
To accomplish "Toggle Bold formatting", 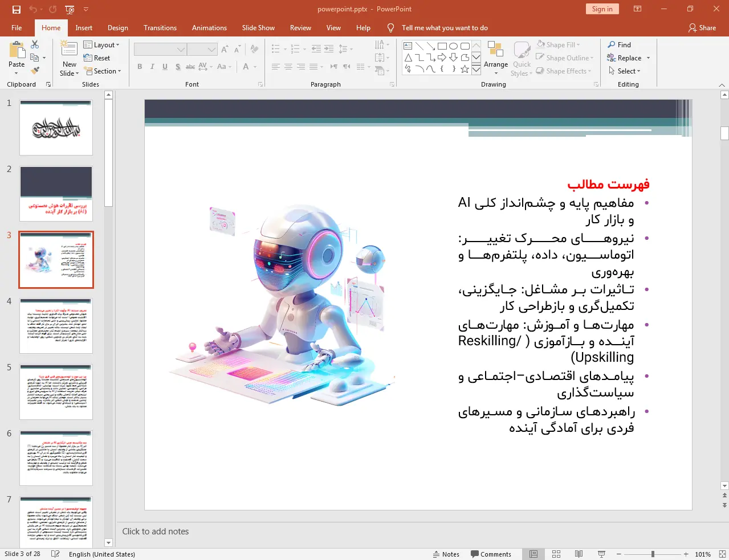I will point(140,67).
